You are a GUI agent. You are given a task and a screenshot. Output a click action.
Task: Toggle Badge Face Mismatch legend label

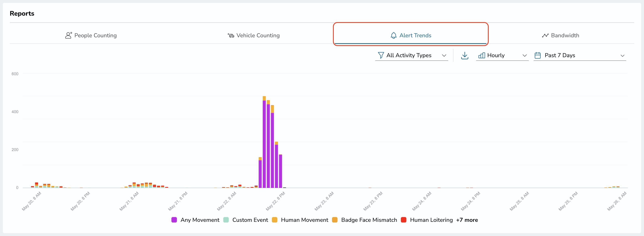click(x=369, y=220)
